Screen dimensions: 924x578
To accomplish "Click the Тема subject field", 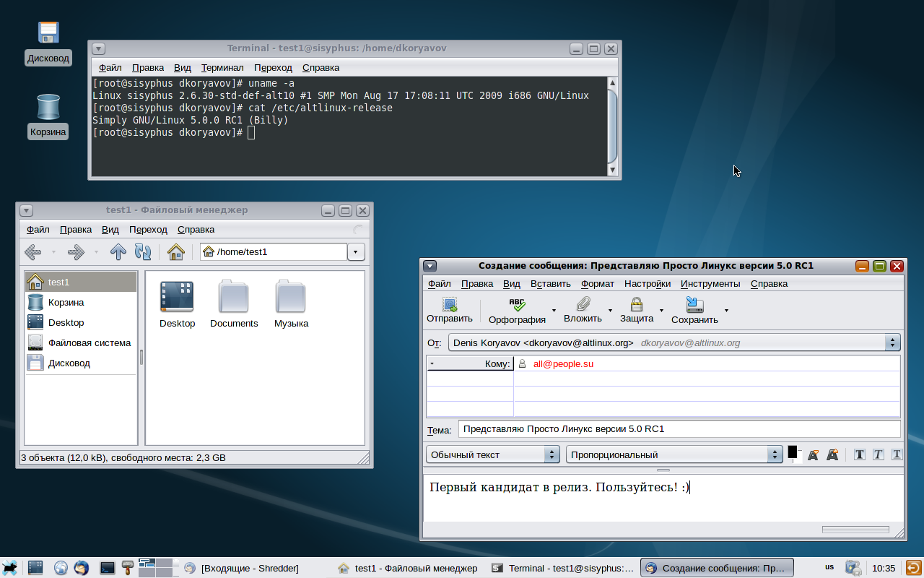I will [679, 429].
